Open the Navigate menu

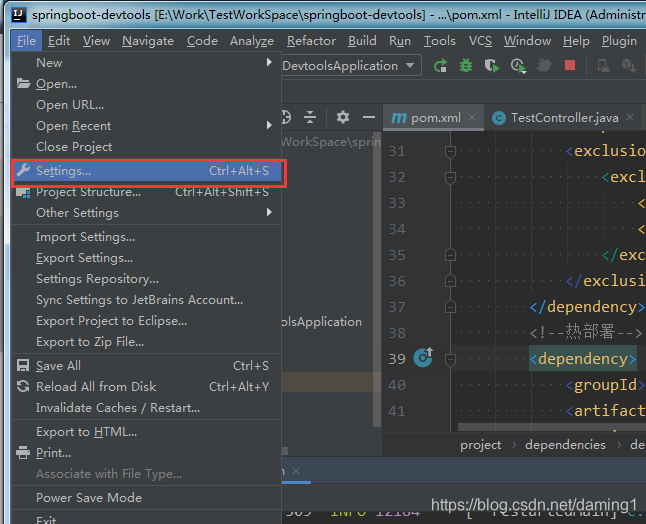tap(148, 41)
